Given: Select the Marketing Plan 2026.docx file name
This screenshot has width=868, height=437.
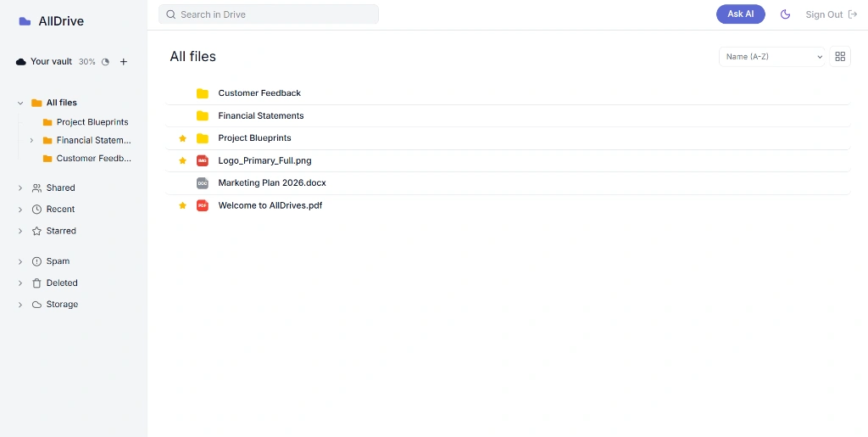Looking at the screenshot, I should 272,182.
